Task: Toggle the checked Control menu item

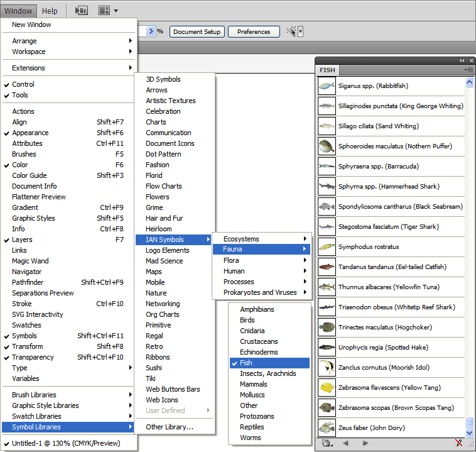Action: point(23,84)
